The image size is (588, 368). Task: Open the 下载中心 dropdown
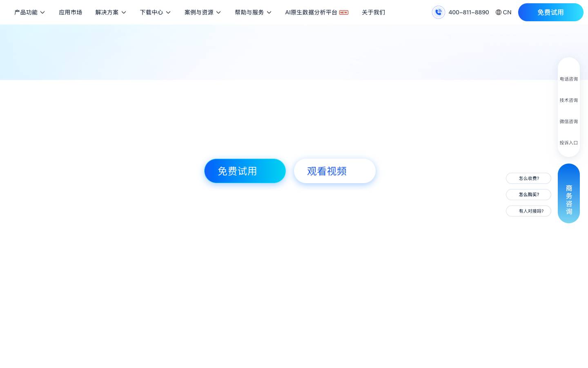(156, 12)
